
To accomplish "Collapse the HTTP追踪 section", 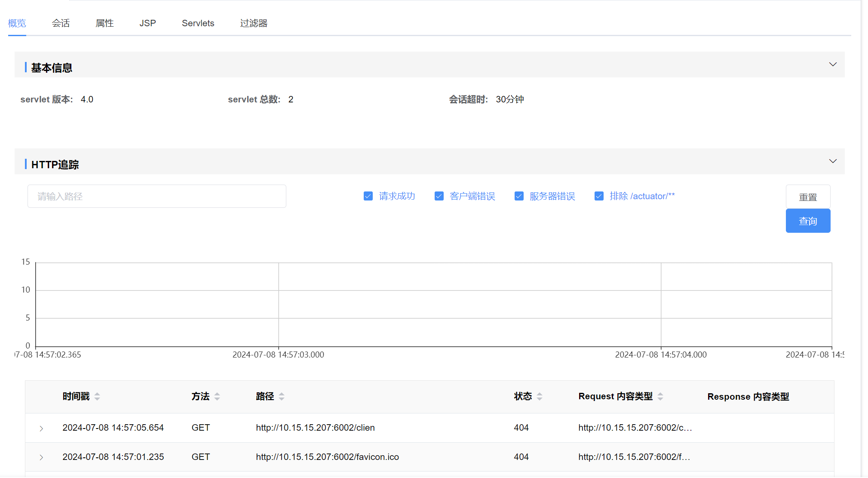I will point(833,161).
